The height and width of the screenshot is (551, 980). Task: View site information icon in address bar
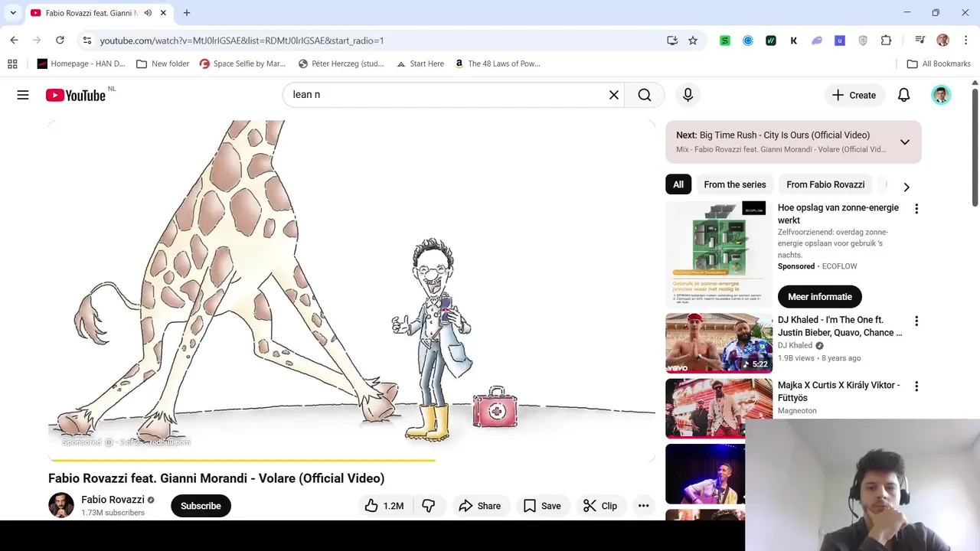87,40
